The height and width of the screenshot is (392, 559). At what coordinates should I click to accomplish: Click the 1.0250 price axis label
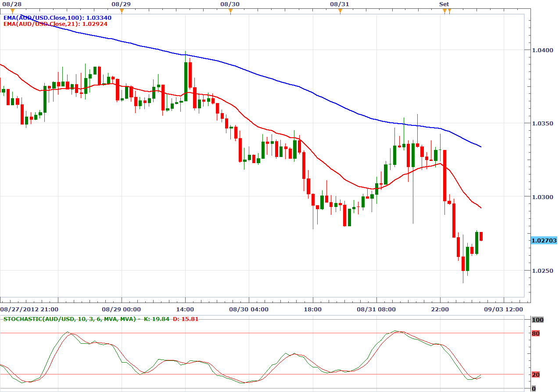click(542, 271)
